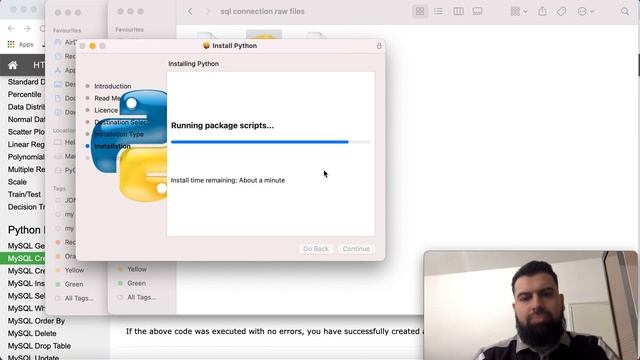Select the Yellow tag in back Finder sidebar

(x=74, y=270)
